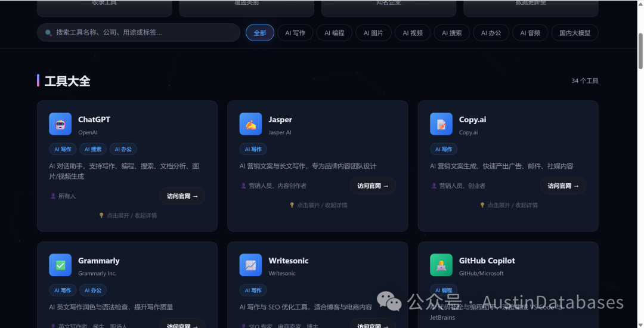Open ChatGPT 访问官网 link
The image size is (644, 328).
click(x=182, y=196)
